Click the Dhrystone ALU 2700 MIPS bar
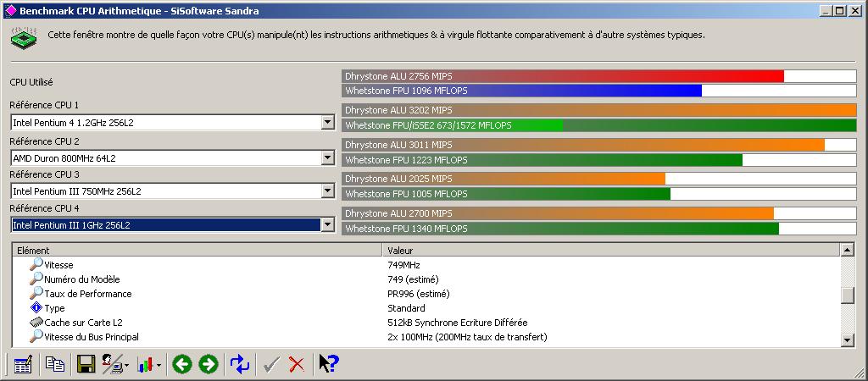 coord(599,213)
